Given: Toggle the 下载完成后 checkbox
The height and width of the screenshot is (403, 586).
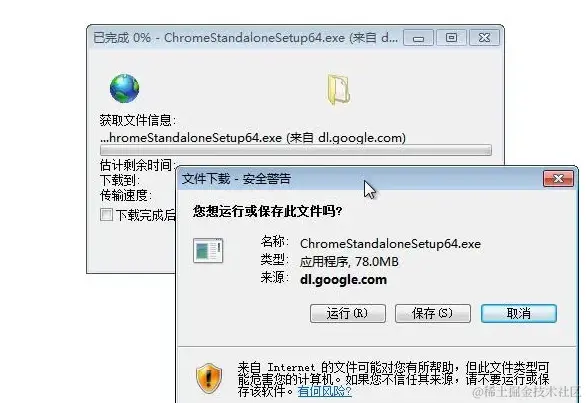Looking at the screenshot, I should [x=106, y=215].
